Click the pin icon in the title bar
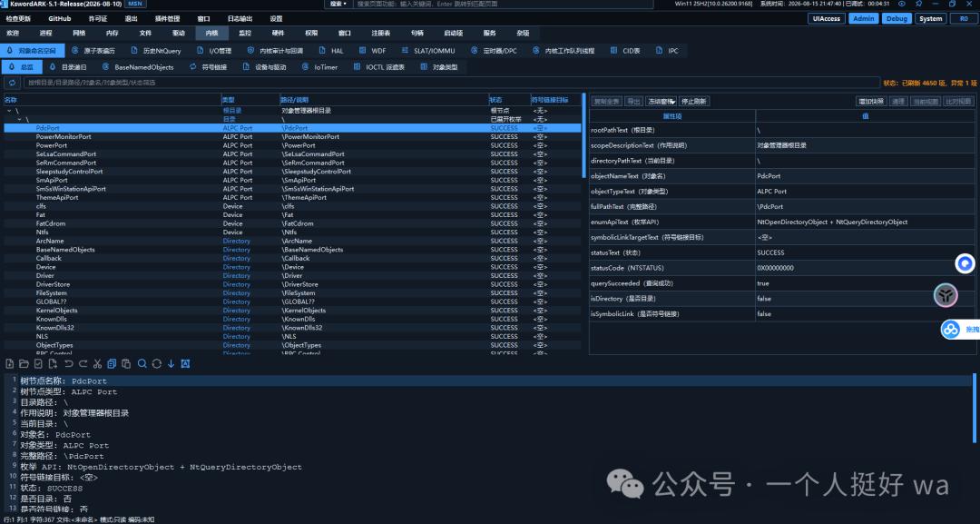The width and height of the screenshot is (980, 524). 918,4
